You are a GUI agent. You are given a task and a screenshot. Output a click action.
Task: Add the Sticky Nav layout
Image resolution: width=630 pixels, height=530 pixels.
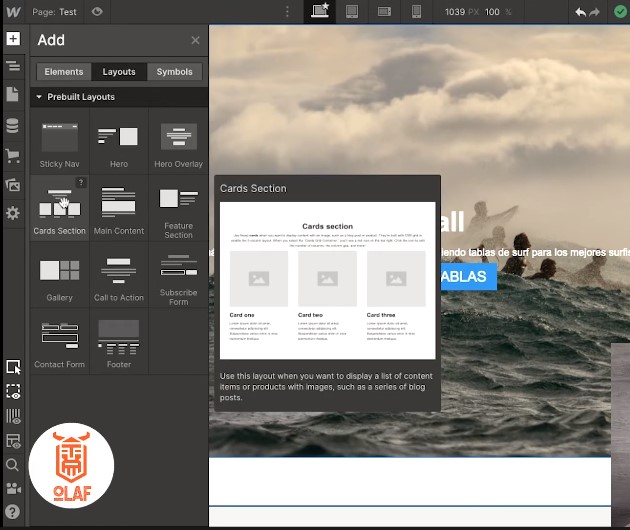(x=59, y=141)
